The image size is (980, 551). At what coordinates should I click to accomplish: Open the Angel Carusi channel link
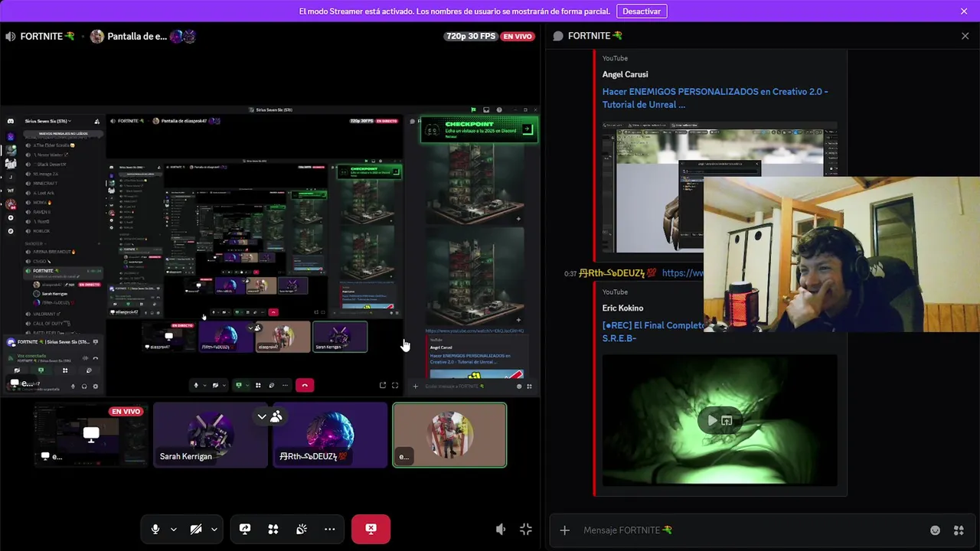pos(625,74)
